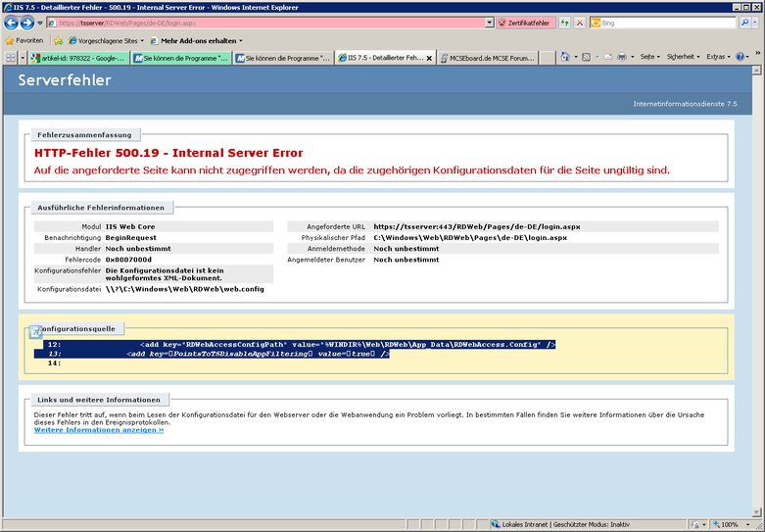Go back with the Back arrow button
Viewport: 765px width, 532px height.
11,23
